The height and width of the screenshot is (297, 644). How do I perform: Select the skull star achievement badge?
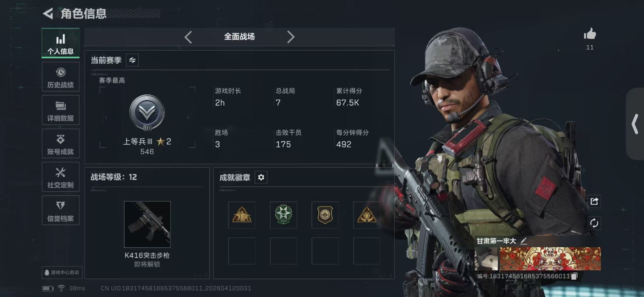coord(283,215)
